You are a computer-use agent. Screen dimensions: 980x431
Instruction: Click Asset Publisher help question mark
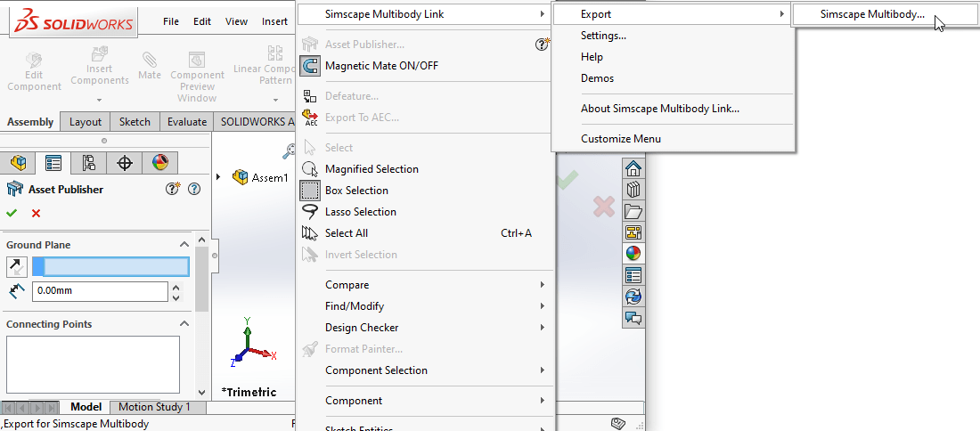pos(194,189)
